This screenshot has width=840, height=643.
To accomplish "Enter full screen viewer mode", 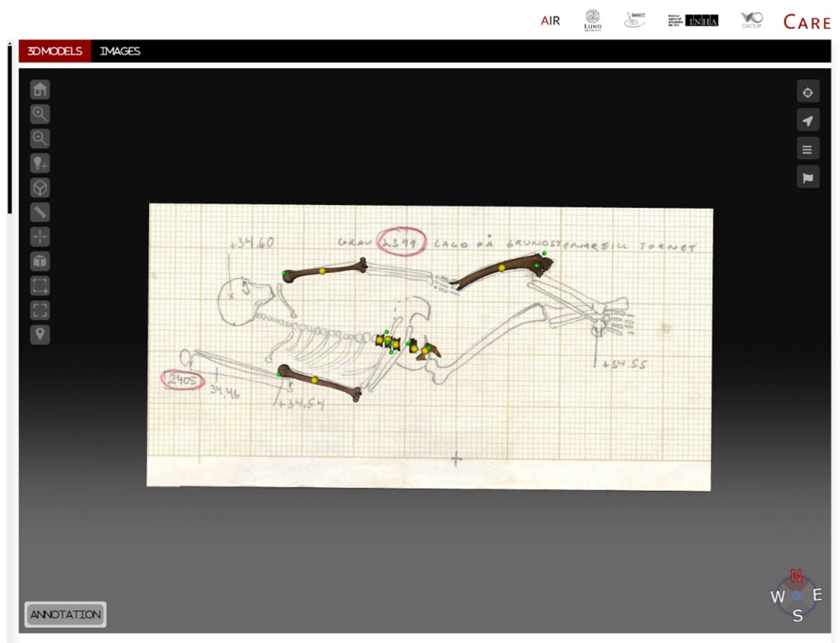I will coord(40,310).
